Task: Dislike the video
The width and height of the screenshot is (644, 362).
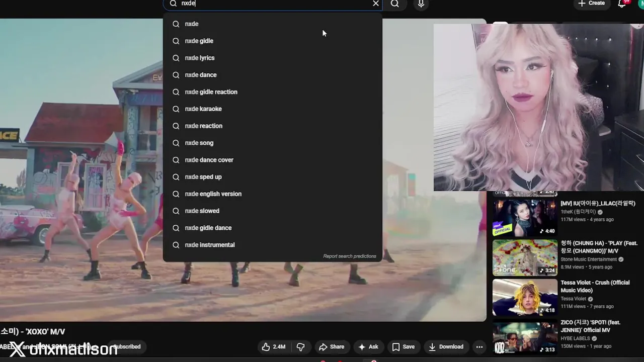Action: coord(300,347)
